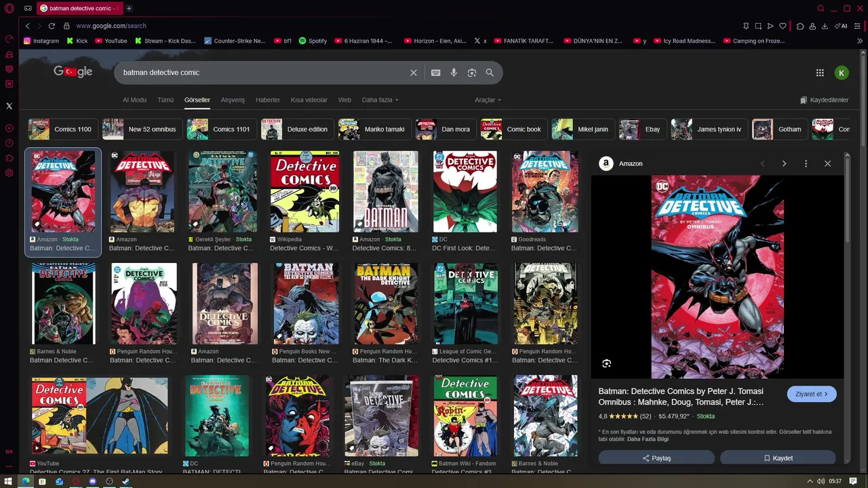The width and height of the screenshot is (868, 488).
Task: Submit search with magnifier icon
Action: (490, 73)
